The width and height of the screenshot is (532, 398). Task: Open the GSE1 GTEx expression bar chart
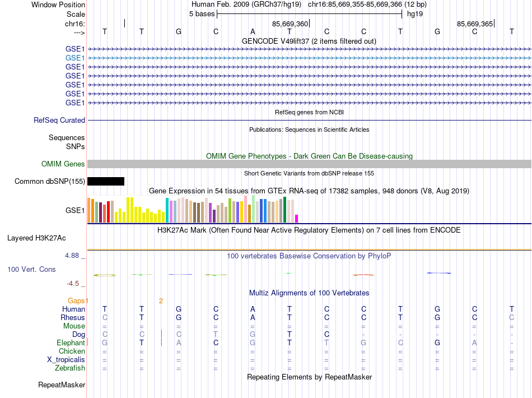[193, 209]
